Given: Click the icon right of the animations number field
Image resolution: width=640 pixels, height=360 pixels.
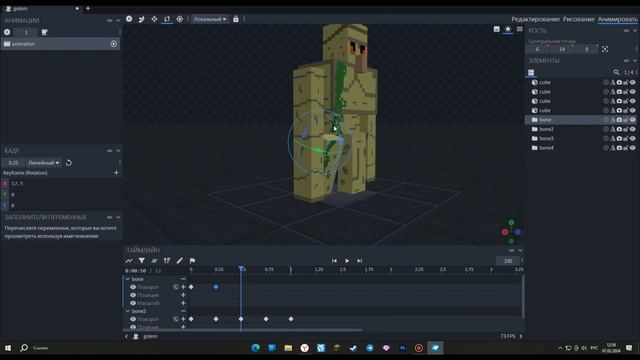Looking at the screenshot, I should (x=44, y=32).
